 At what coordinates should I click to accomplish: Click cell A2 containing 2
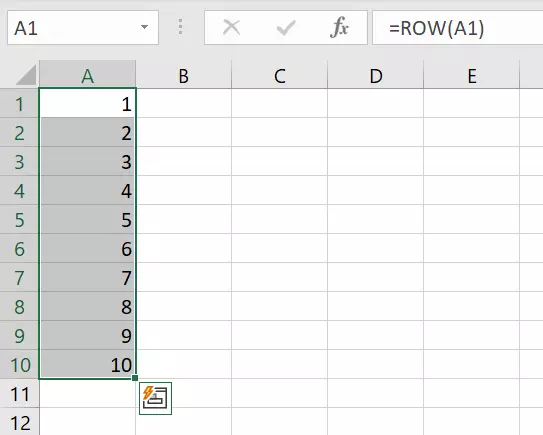[88, 133]
